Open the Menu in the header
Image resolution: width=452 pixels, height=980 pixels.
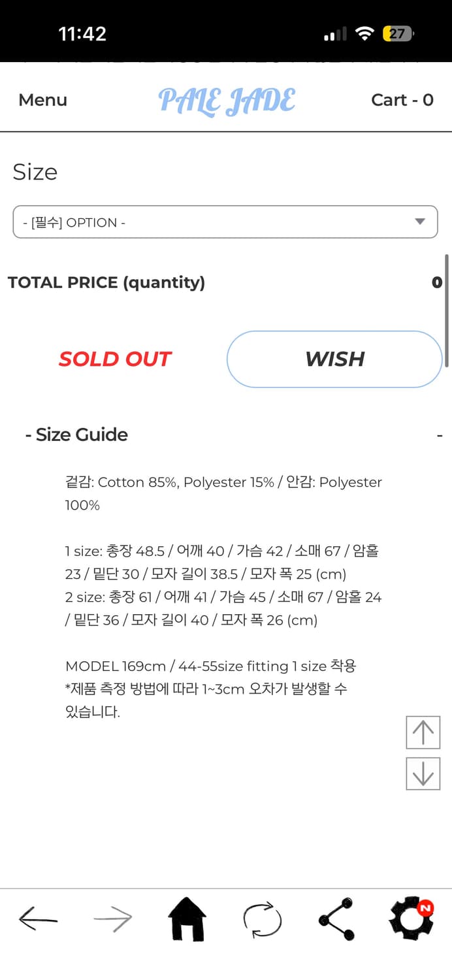42,100
